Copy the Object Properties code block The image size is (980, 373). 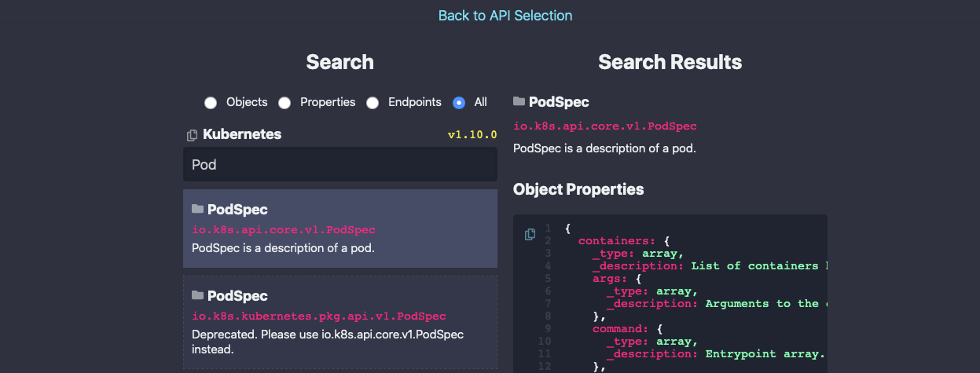pos(530,234)
